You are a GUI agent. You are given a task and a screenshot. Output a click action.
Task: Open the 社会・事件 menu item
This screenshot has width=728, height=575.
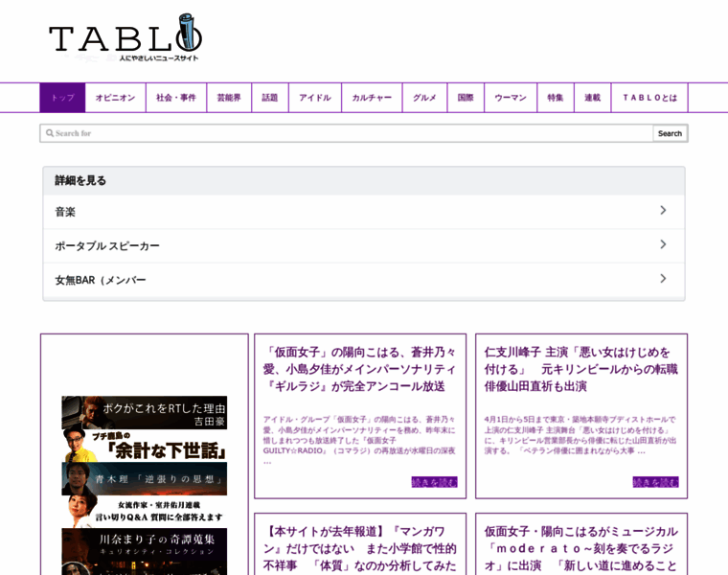tap(176, 98)
